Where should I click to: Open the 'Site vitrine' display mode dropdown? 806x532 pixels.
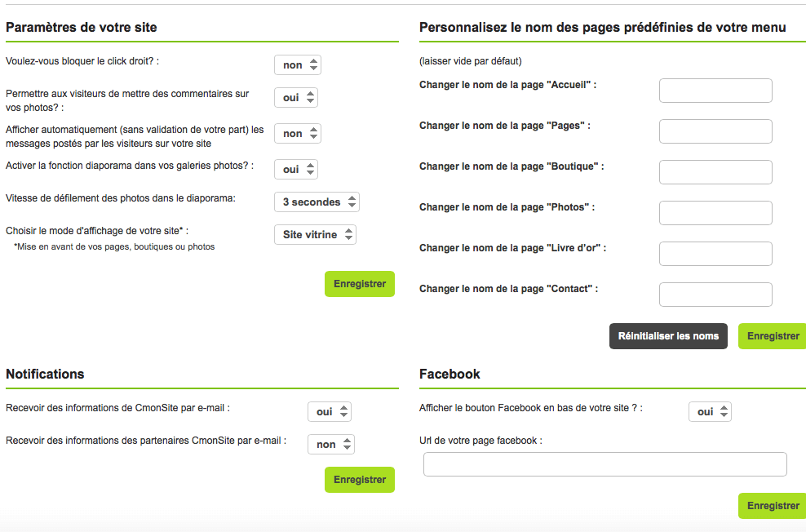[x=315, y=235]
